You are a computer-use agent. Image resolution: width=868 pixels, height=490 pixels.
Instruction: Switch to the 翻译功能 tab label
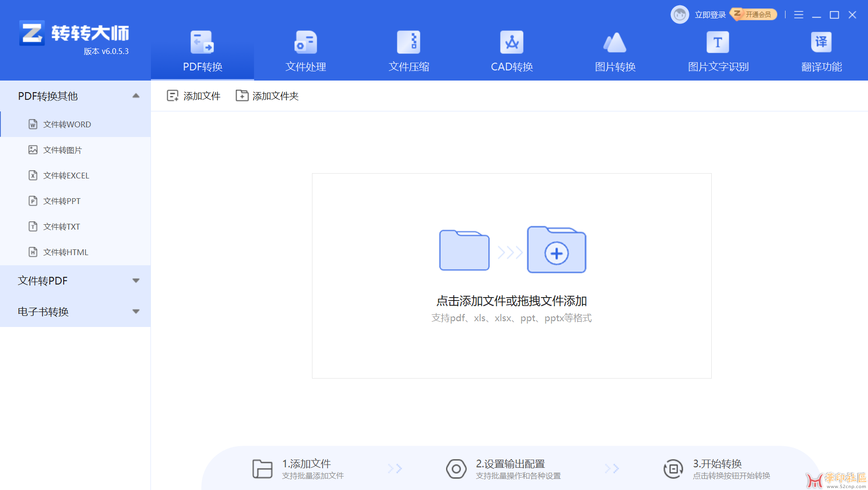(822, 67)
